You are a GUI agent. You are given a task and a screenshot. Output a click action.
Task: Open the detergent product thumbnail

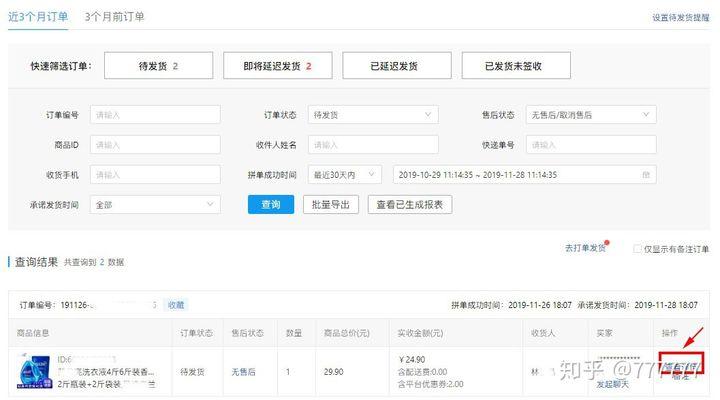click(34, 371)
